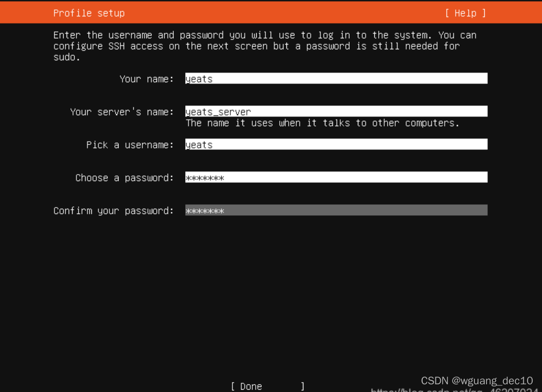Focus the Pick a username field

pos(336,144)
